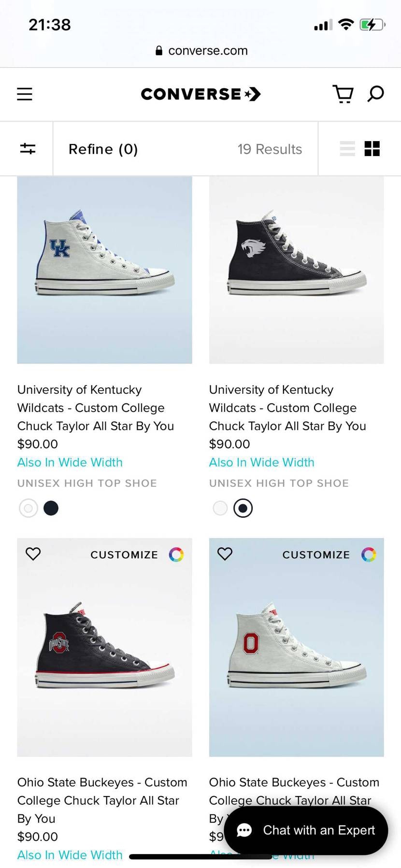Open the shopping cart

tap(343, 94)
